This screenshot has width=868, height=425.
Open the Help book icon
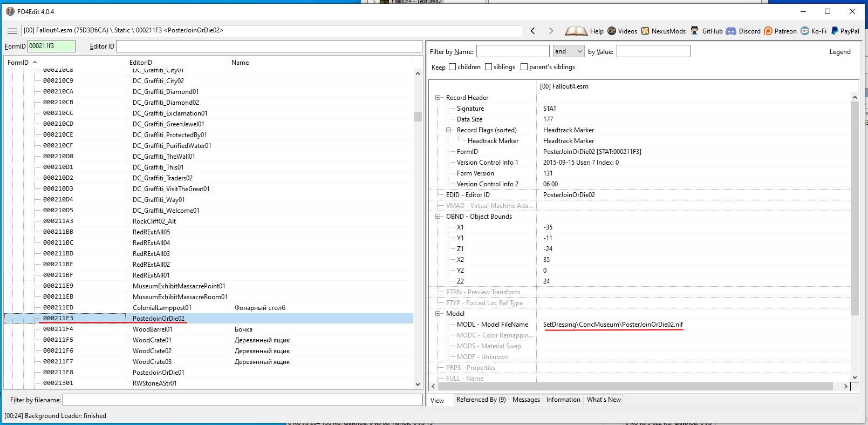[x=576, y=31]
